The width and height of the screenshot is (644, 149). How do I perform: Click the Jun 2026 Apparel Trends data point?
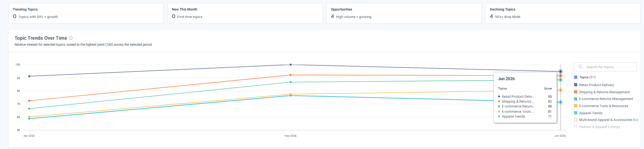561,102
